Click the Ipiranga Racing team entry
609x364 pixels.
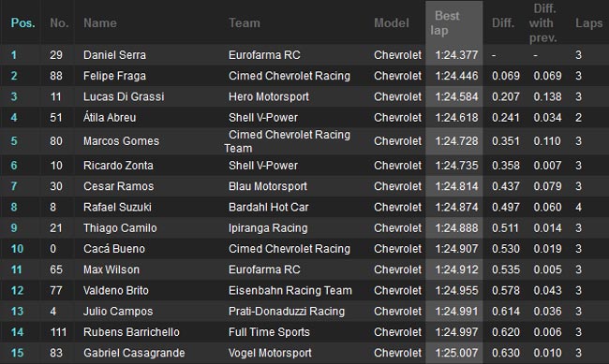pyautogui.click(x=268, y=227)
